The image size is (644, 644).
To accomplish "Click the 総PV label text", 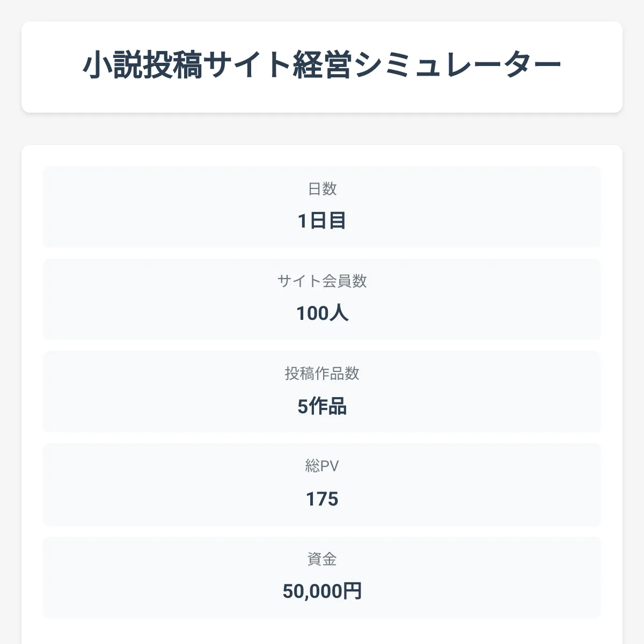I will [322, 466].
